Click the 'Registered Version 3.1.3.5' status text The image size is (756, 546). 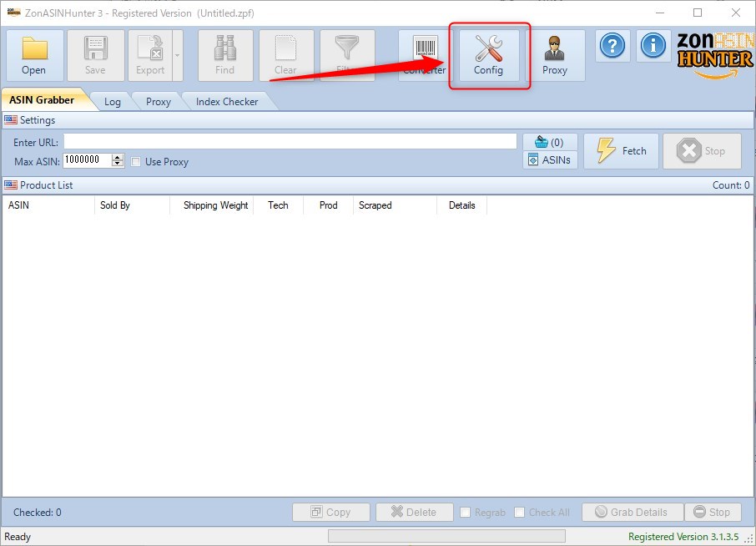coord(683,536)
